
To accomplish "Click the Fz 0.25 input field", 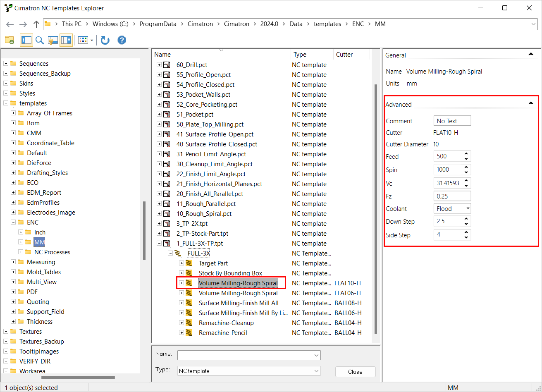I will point(452,196).
